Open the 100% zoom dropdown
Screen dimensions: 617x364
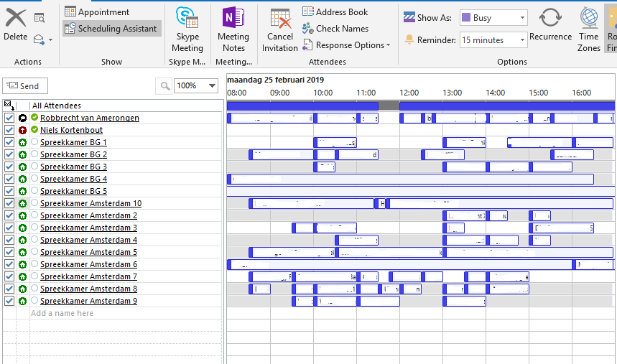212,86
